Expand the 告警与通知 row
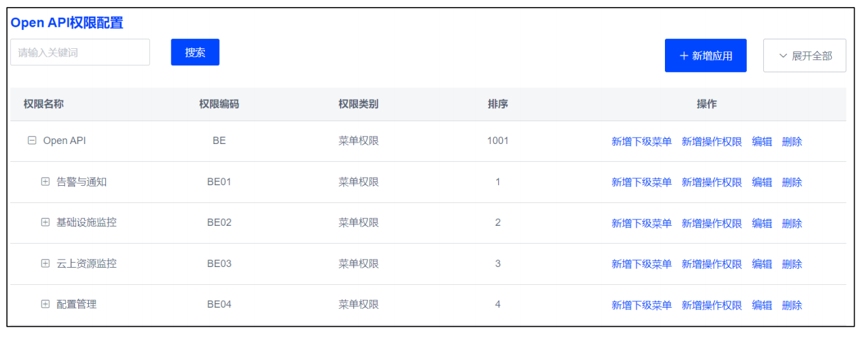868x340 pixels. [45, 181]
